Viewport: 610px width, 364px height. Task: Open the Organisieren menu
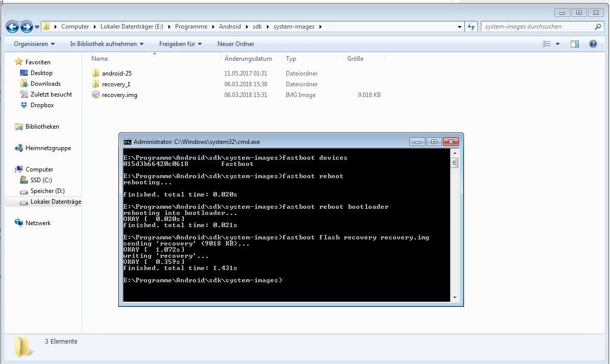click(x=34, y=44)
